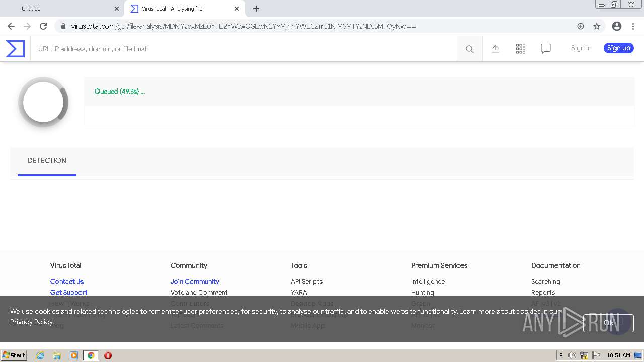Open the Join Community link
This screenshot has width=644, height=362.
pos(195,282)
